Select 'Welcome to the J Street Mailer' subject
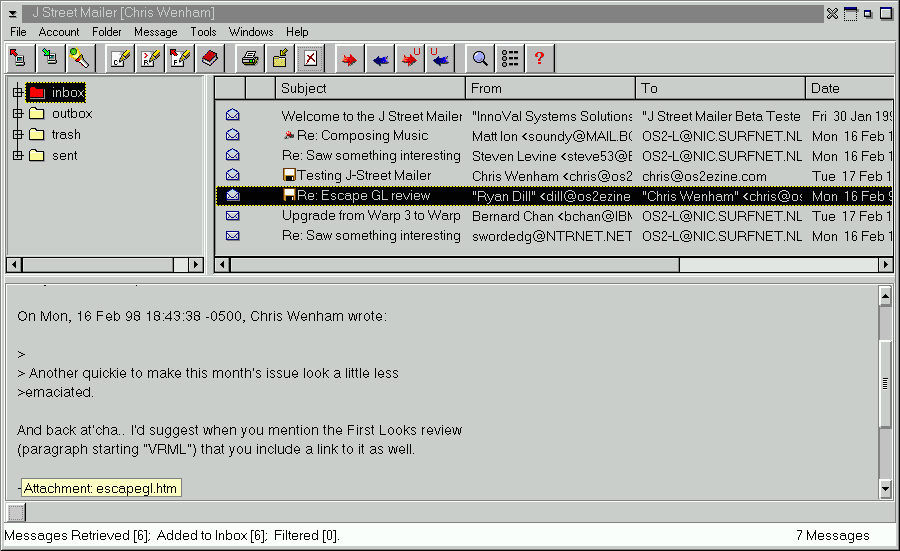900x551 pixels. point(371,116)
